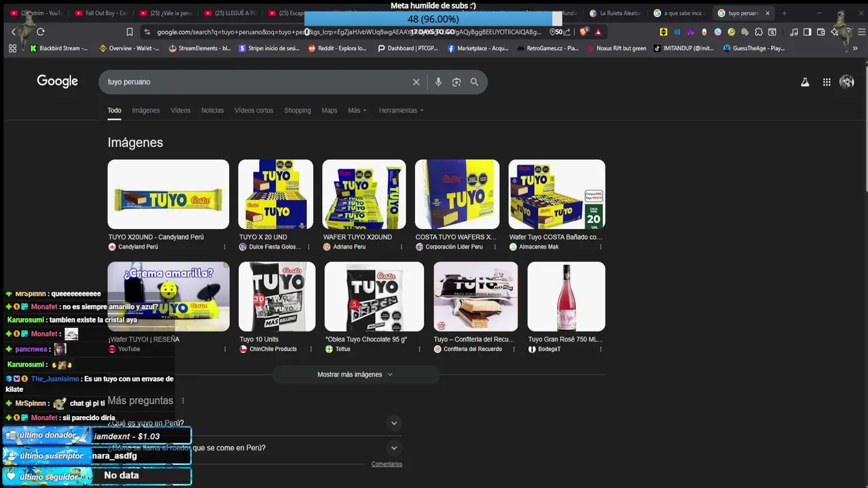The width and height of the screenshot is (868, 488).
Task: Switch to La Ruleta Aleatoria browser tab
Action: tap(615, 13)
